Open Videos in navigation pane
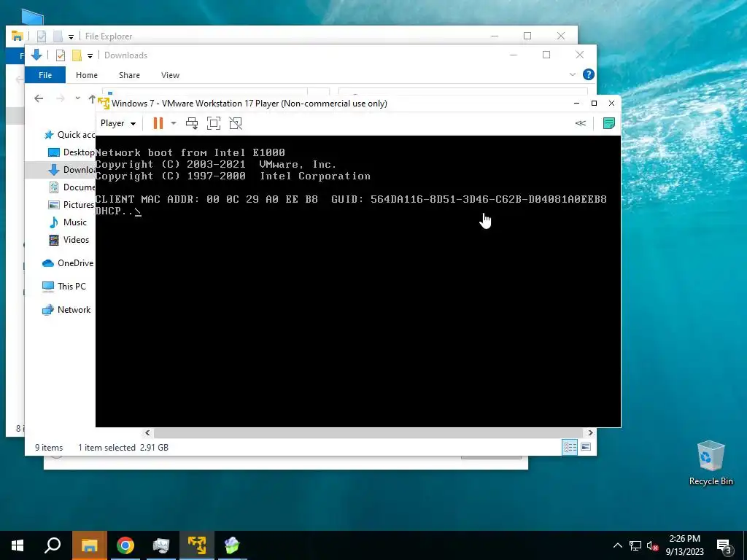The width and height of the screenshot is (747, 560). 69,239
